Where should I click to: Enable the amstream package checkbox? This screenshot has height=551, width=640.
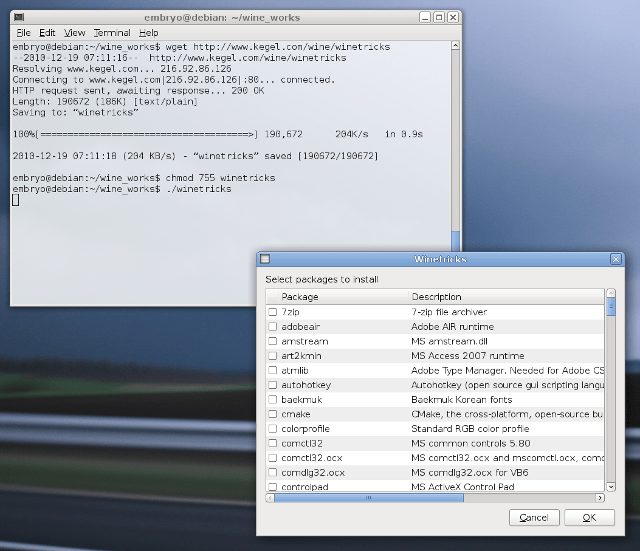point(273,341)
